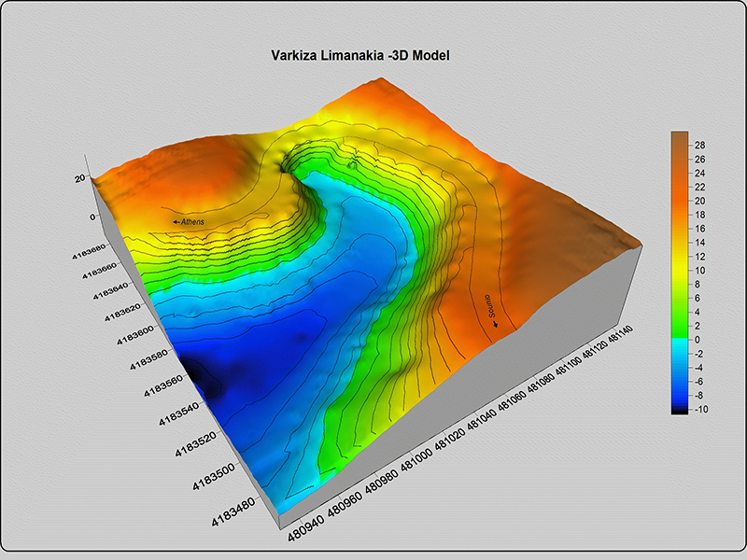Click the easting axis label 480940
The height and width of the screenshot is (560, 747).
(x=306, y=526)
